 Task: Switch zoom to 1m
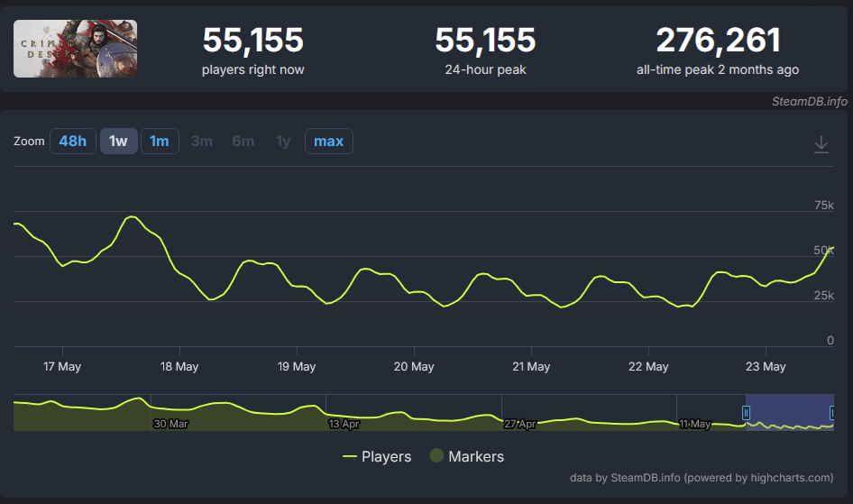tap(160, 142)
